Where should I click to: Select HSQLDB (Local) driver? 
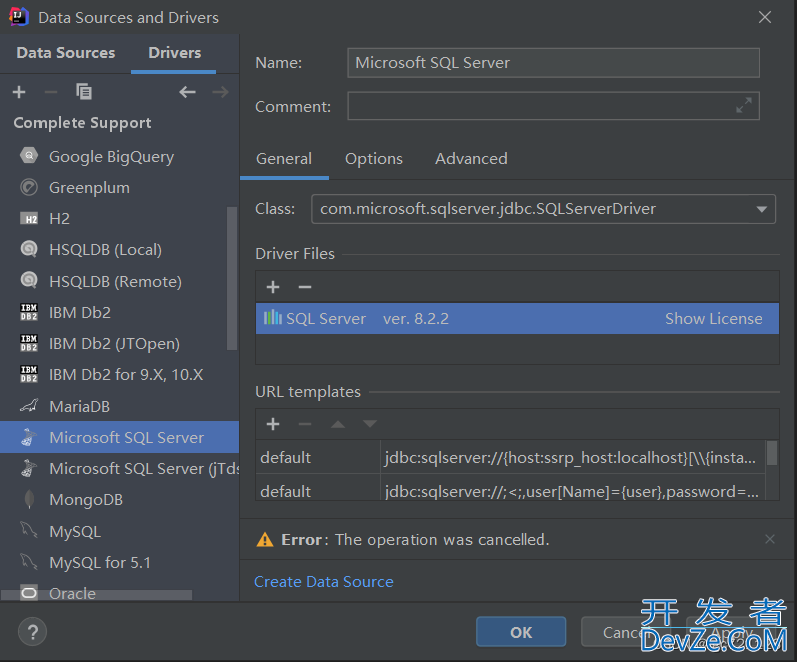119,250
